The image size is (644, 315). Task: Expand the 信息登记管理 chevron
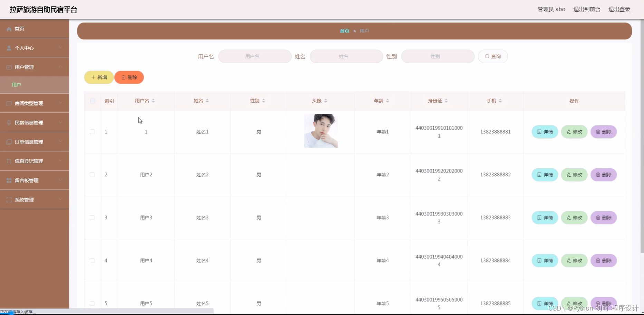(60, 161)
